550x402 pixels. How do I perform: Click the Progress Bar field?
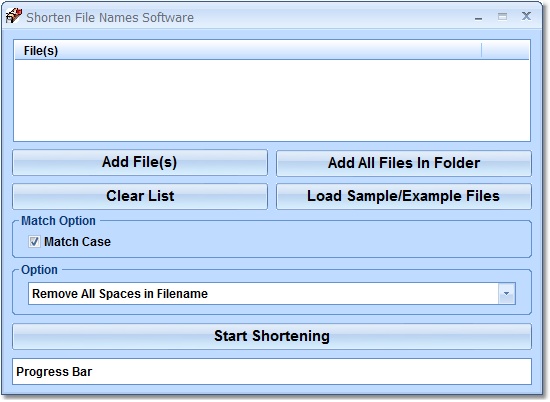[x=272, y=371]
